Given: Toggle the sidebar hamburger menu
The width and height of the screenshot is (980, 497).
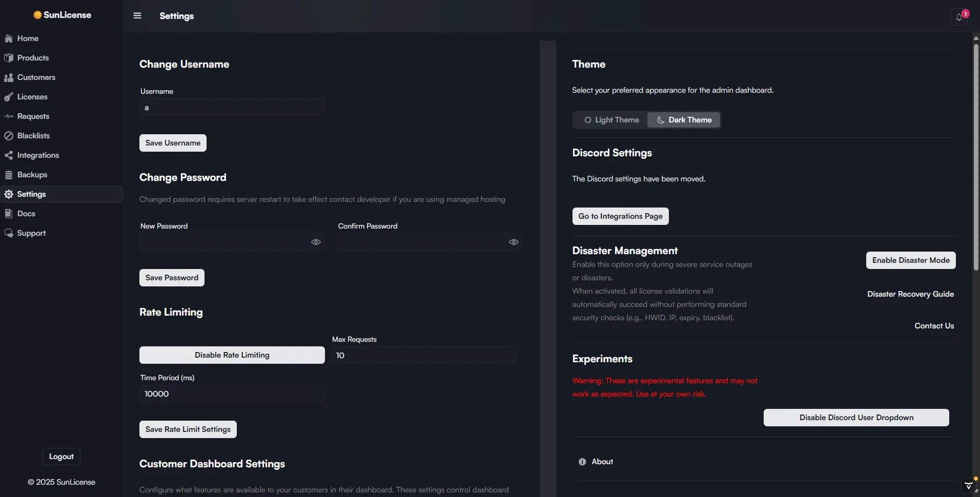Looking at the screenshot, I should tap(137, 16).
